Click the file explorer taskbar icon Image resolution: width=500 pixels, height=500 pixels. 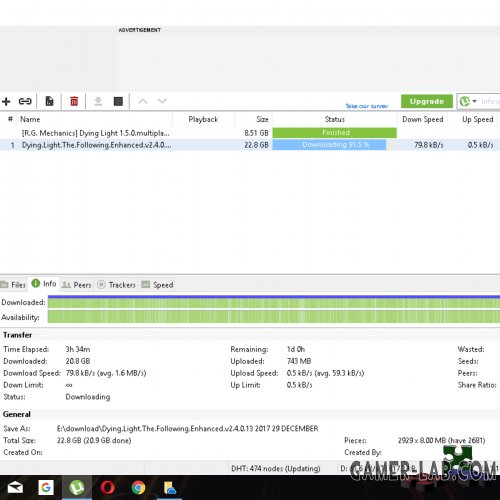click(169, 488)
